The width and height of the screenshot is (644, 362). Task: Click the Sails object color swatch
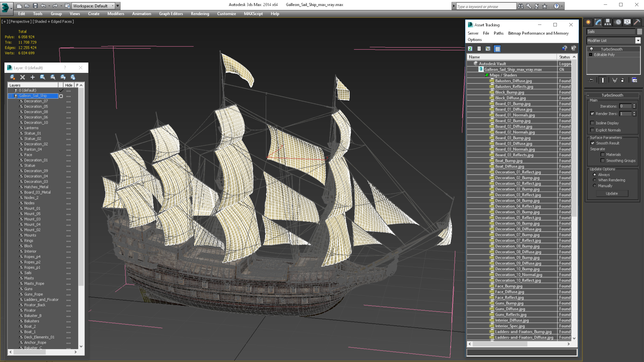point(639,32)
